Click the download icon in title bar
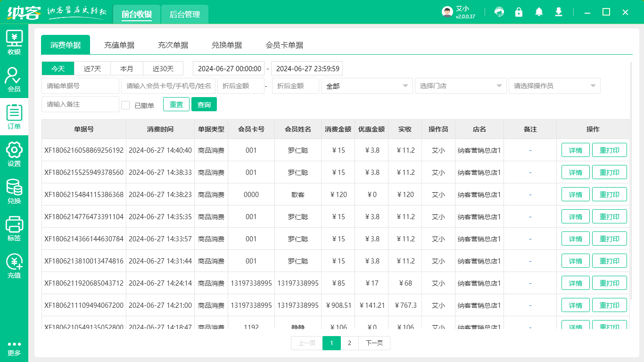This screenshot has width=644, height=362. (x=559, y=12)
